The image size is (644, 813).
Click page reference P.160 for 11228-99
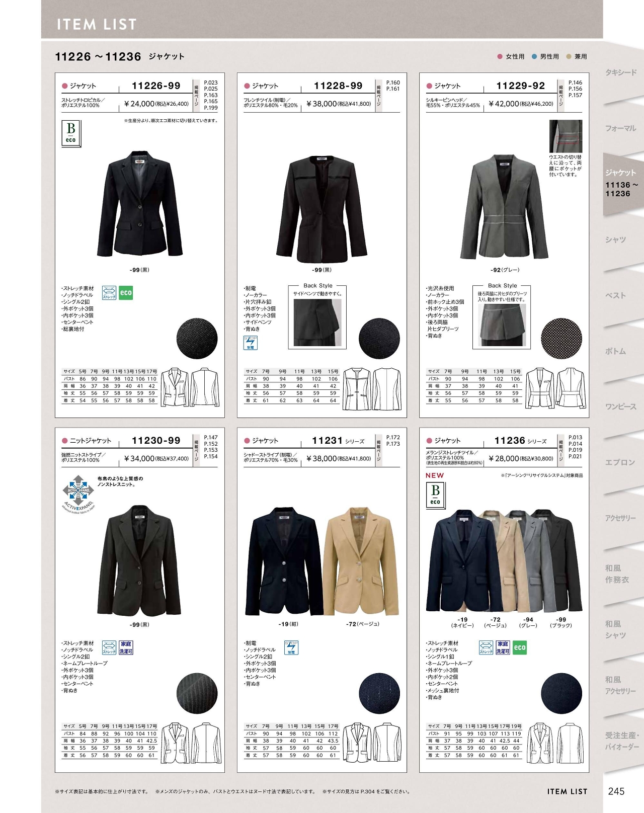393,83
